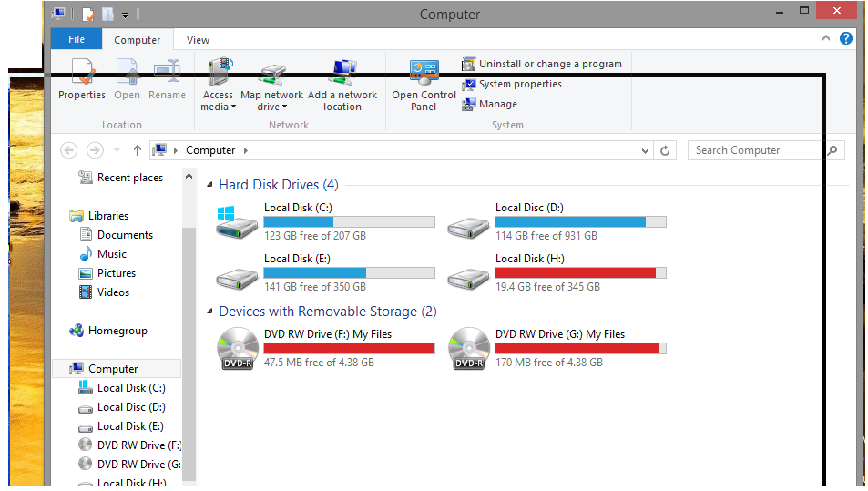Screen dimensions: 868x491
Task: Click the Refresh button beside the address bar
Action: 666,150
